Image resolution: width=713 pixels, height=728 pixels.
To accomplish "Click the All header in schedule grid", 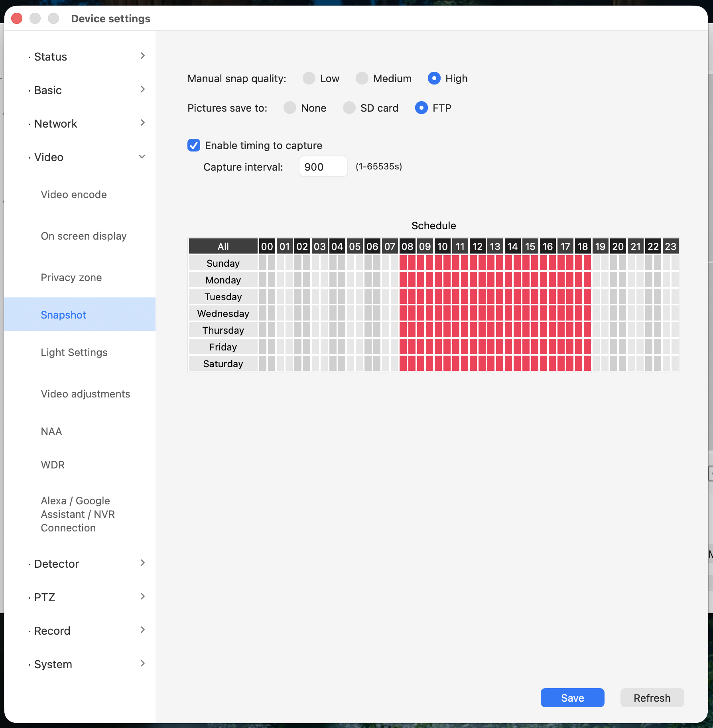I will point(223,246).
